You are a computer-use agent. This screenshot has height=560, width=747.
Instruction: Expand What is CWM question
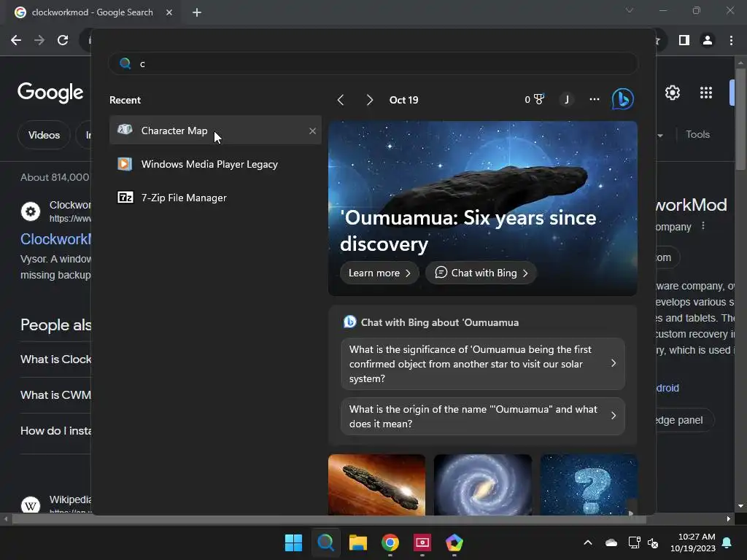tap(55, 395)
